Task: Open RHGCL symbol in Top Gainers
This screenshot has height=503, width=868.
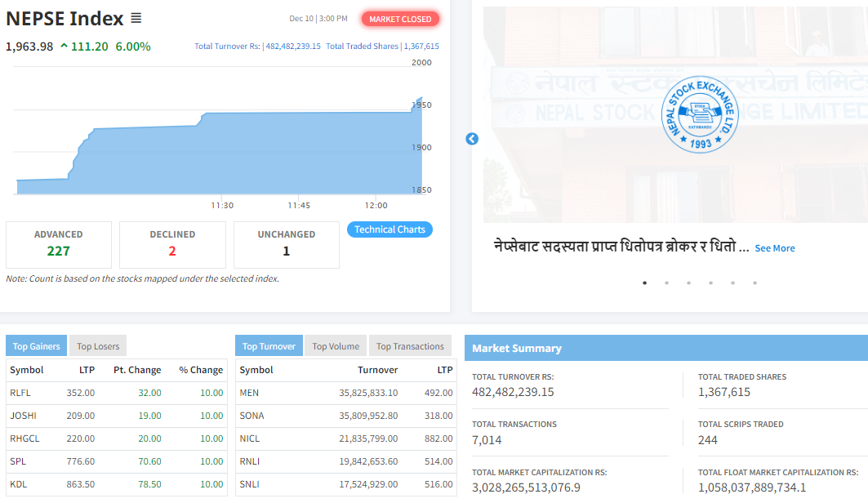Action: click(x=25, y=438)
